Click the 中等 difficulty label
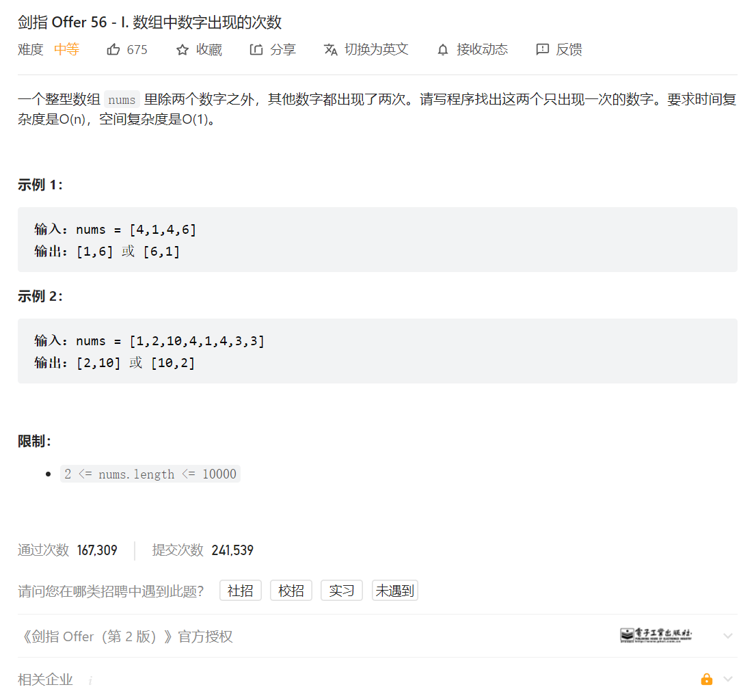This screenshot has width=756, height=700. pos(66,49)
